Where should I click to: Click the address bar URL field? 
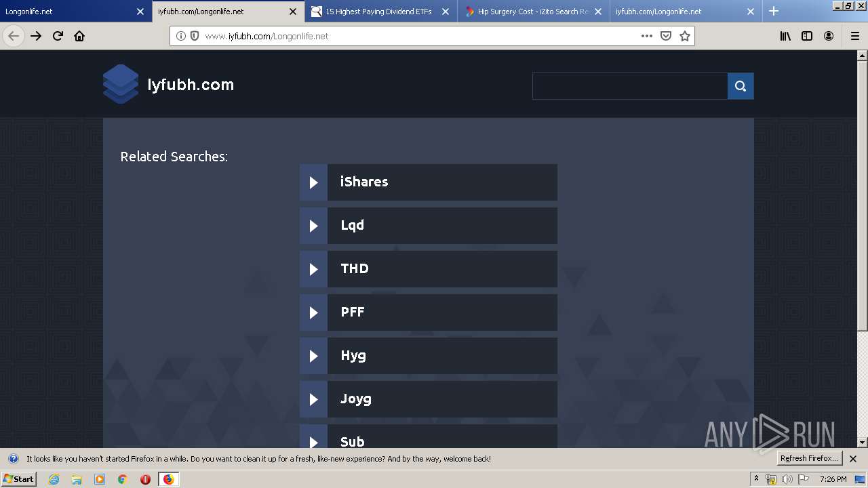tap(420, 36)
